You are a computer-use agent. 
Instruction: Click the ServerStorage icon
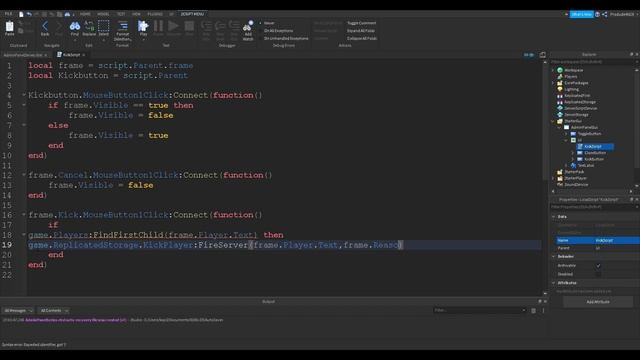click(x=560, y=115)
